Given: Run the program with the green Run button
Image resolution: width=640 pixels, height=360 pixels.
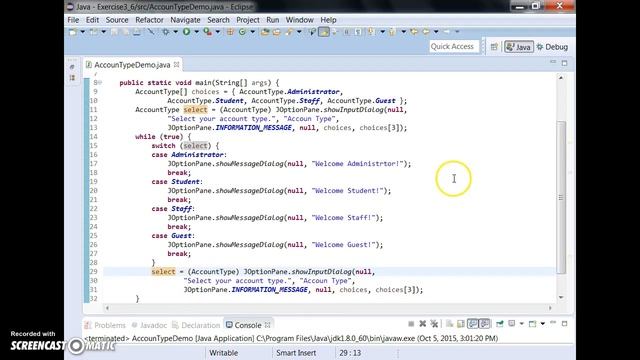Looking at the screenshot, I should (187, 31).
